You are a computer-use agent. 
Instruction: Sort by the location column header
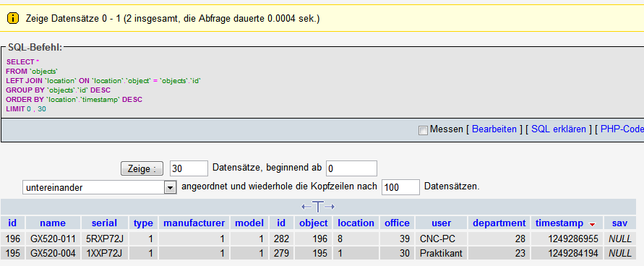point(356,223)
